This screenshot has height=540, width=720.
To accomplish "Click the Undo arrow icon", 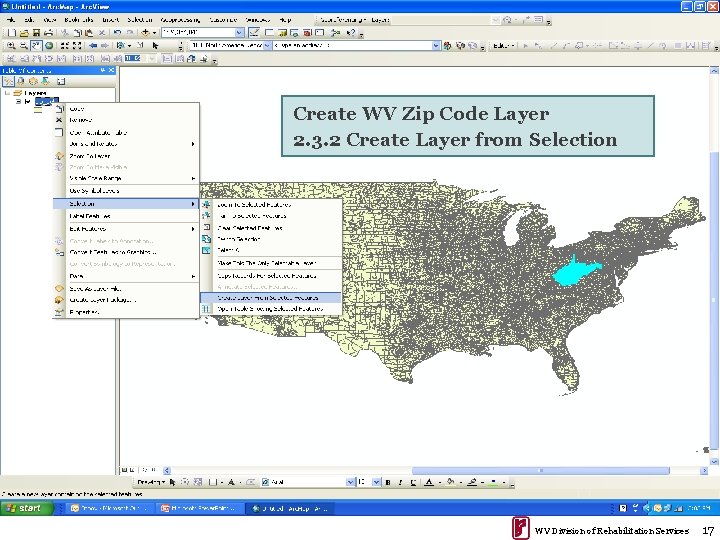I will [118, 33].
